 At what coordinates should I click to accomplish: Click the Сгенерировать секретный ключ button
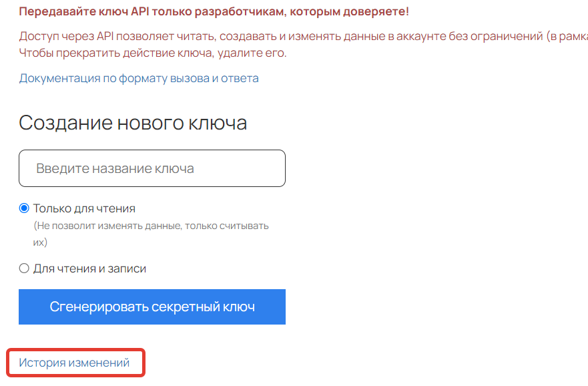point(152,307)
